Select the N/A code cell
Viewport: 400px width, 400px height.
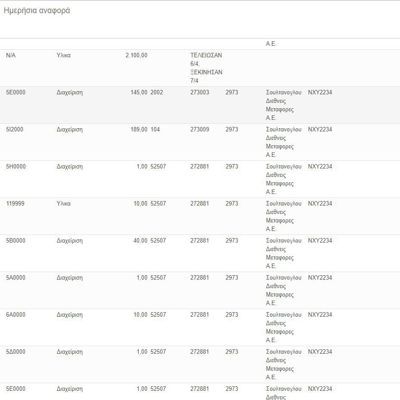11,55
